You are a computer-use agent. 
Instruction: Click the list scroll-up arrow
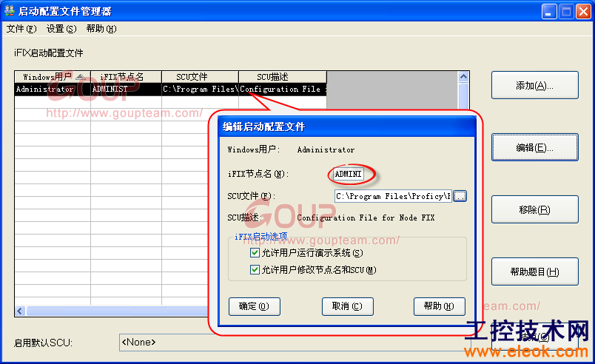(463, 77)
